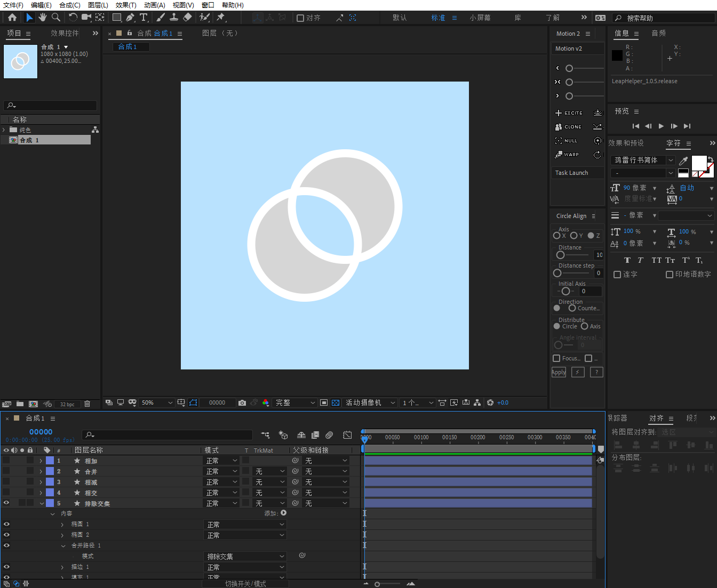Open the 50% magnification dropdown
This screenshot has height=588, width=717.
(157, 402)
